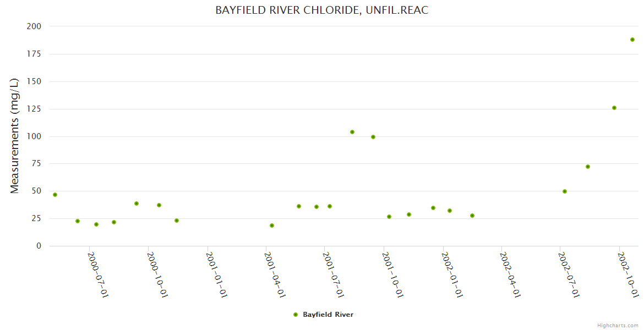Select the data point just under 100 mg/L
644x330 pixels.
point(373,137)
